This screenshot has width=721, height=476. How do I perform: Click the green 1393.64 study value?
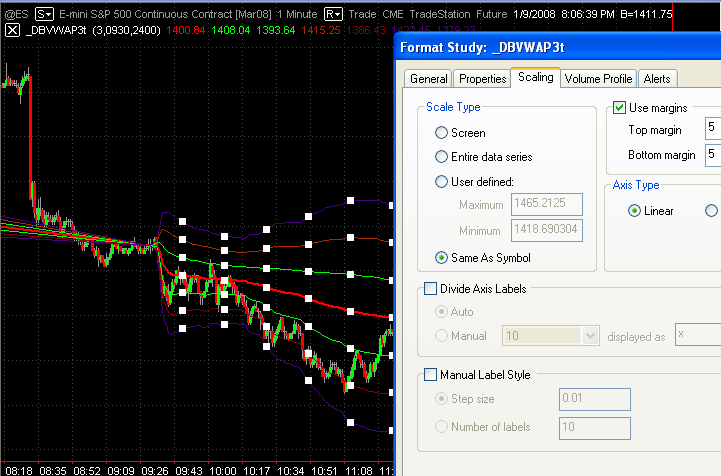pyautogui.click(x=276, y=31)
